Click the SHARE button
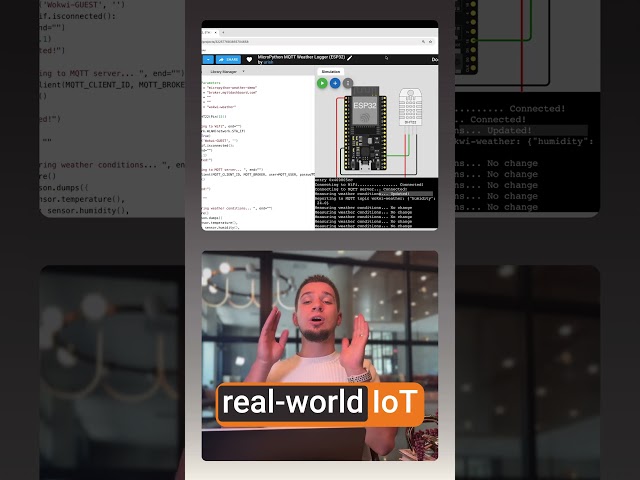The width and height of the screenshot is (640, 480). tap(228, 60)
